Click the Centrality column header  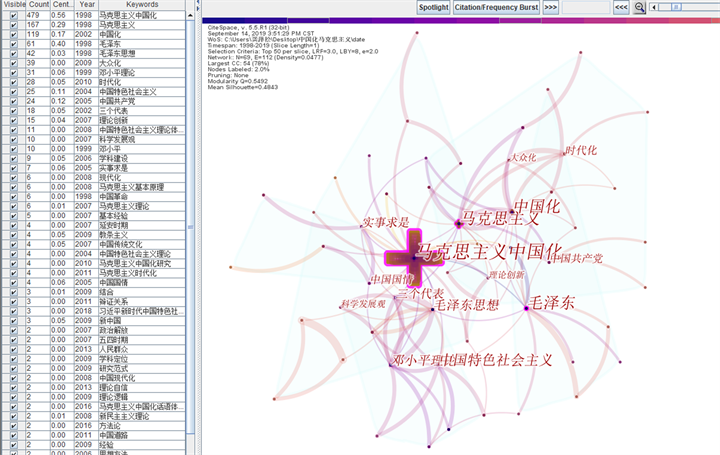coord(62,5)
